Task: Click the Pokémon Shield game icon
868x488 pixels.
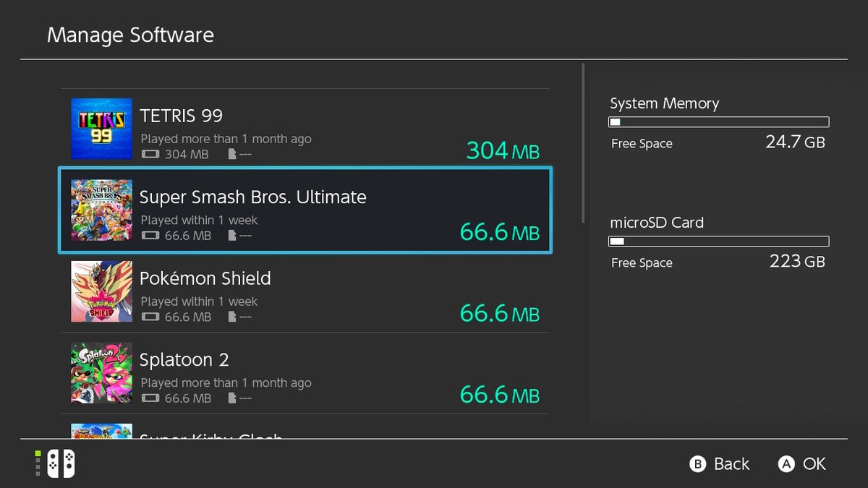Action: coord(101,291)
